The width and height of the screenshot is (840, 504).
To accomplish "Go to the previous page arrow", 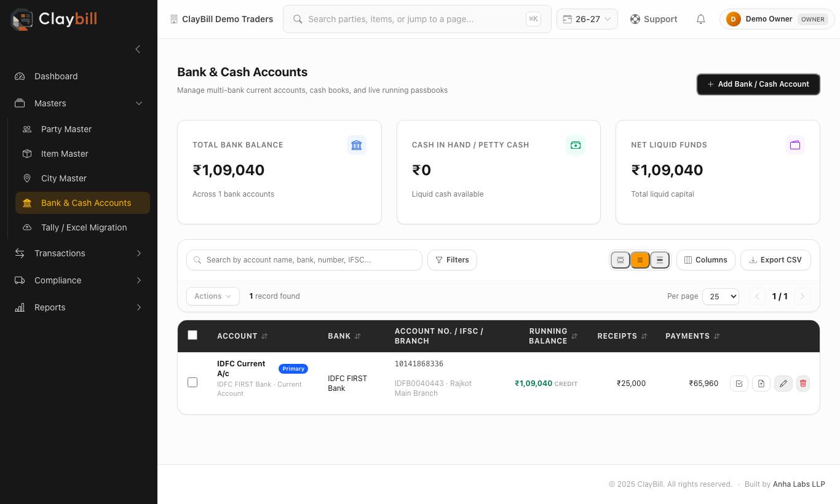I will click(758, 296).
